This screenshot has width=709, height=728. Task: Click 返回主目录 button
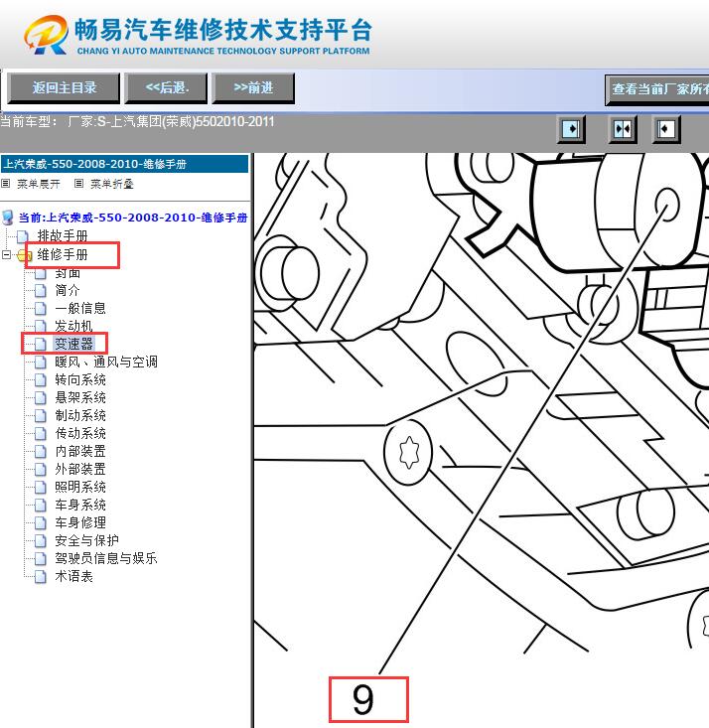coord(64,88)
